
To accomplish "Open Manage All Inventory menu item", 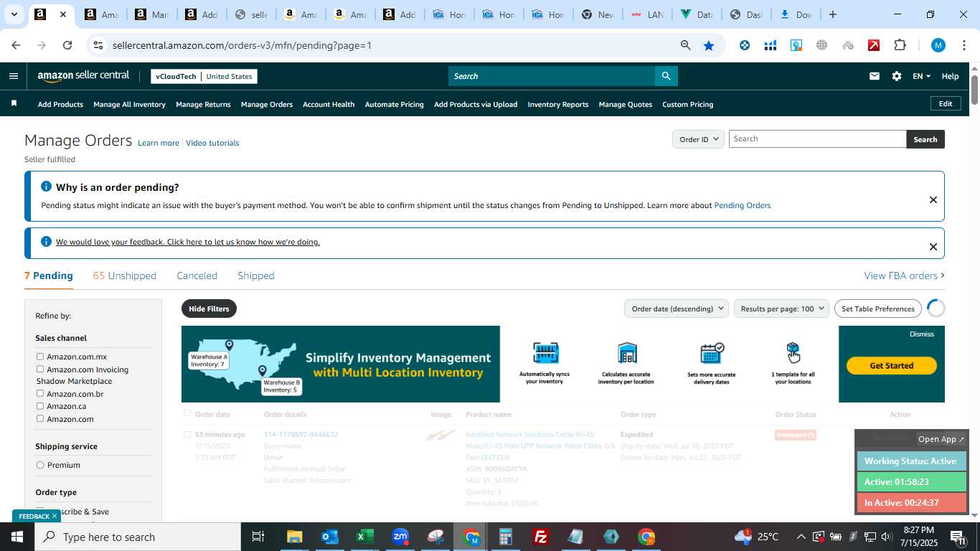I will (129, 104).
